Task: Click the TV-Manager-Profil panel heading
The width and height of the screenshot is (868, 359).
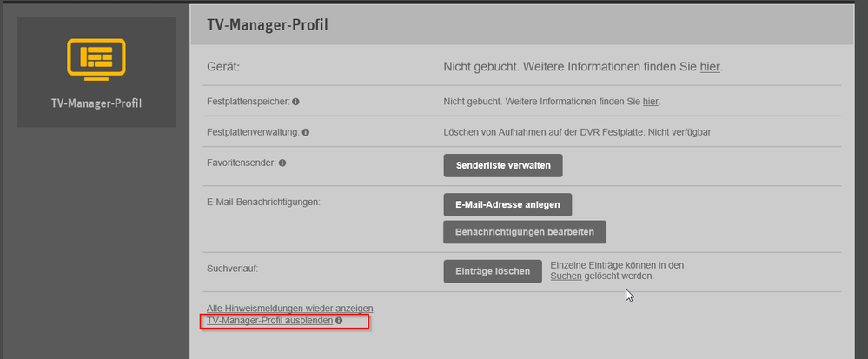Action: click(268, 25)
